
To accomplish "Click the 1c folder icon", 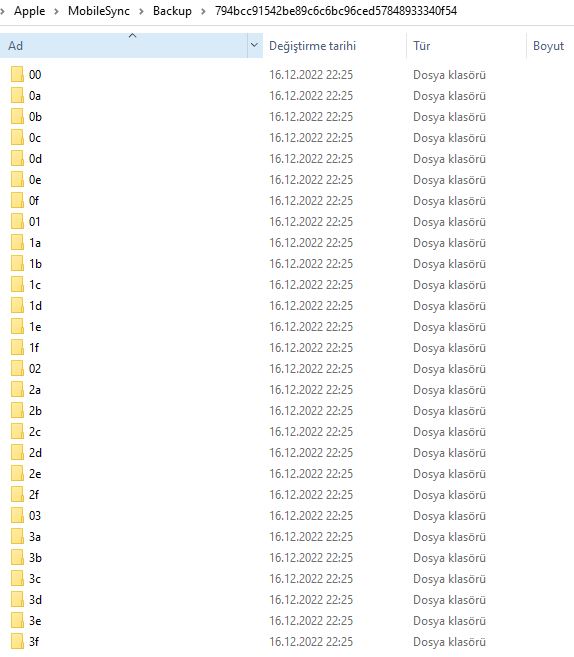I will 17,285.
